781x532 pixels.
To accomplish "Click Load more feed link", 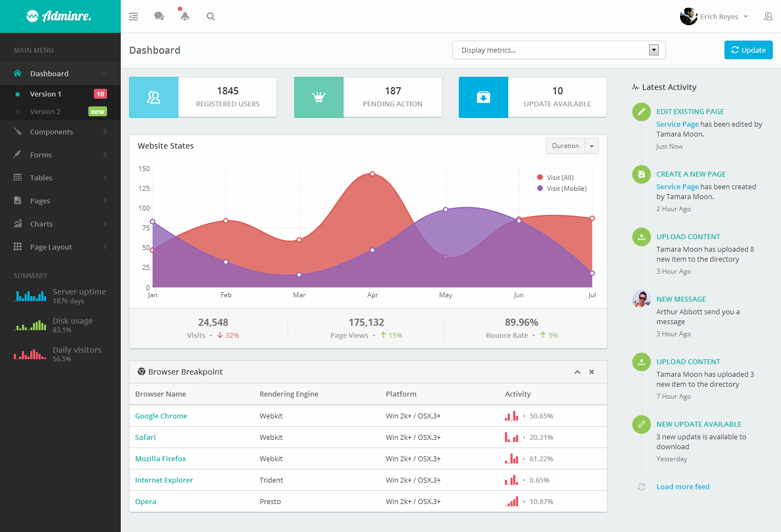I will pyautogui.click(x=683, y=486).
